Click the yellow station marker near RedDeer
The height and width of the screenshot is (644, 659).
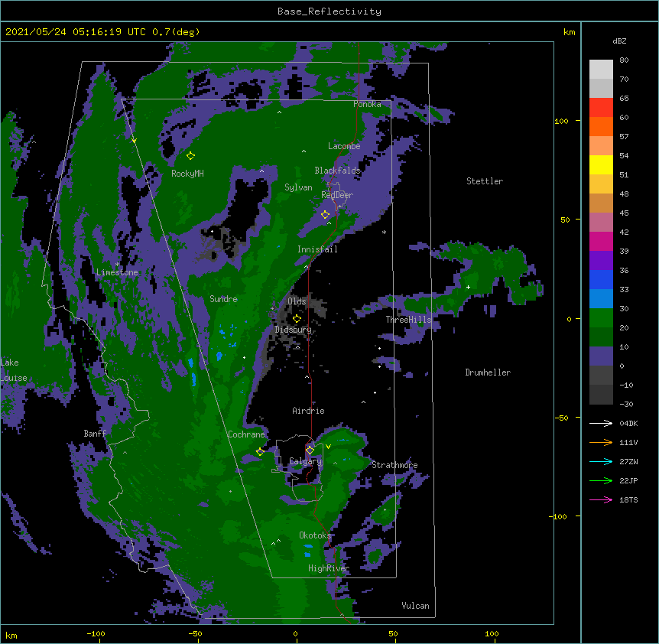326,215
